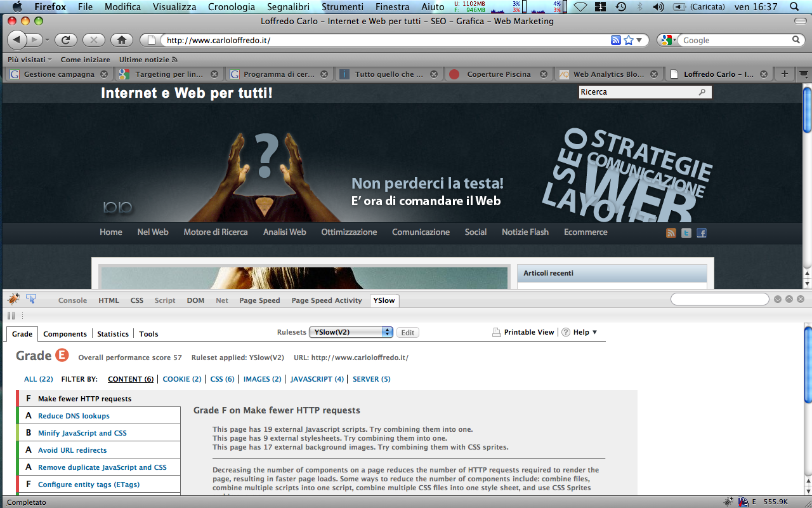812x508 pixels.
Task: Open the list all tabs dropdown
Action: coord(804,74)
